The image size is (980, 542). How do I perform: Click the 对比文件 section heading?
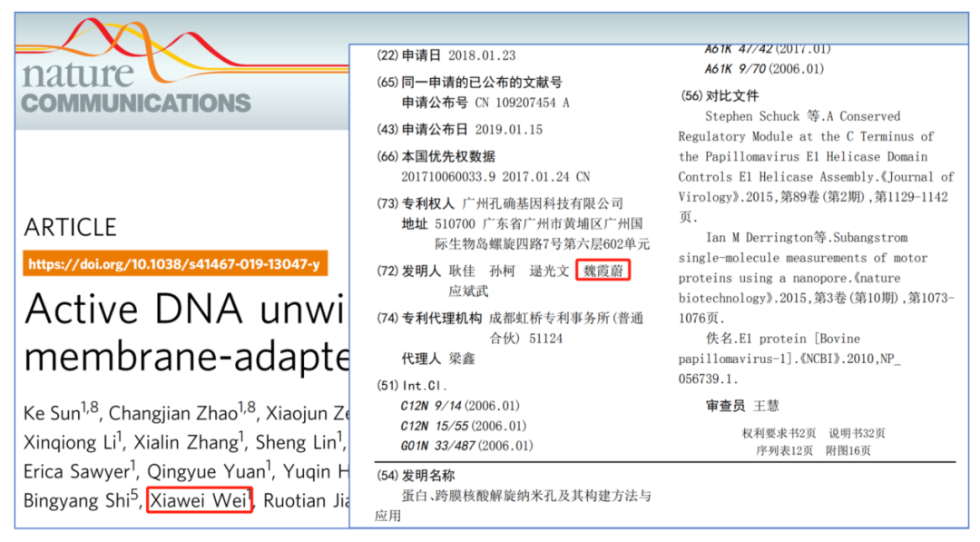[732, 95]
